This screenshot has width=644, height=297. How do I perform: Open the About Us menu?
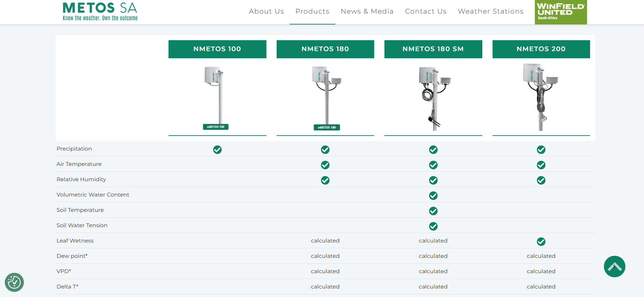coord(266,11)
